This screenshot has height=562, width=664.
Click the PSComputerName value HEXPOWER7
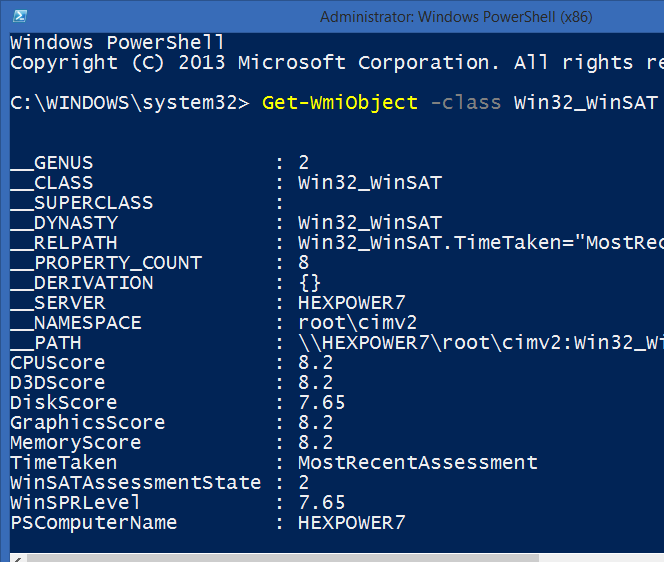click(351, 523)
